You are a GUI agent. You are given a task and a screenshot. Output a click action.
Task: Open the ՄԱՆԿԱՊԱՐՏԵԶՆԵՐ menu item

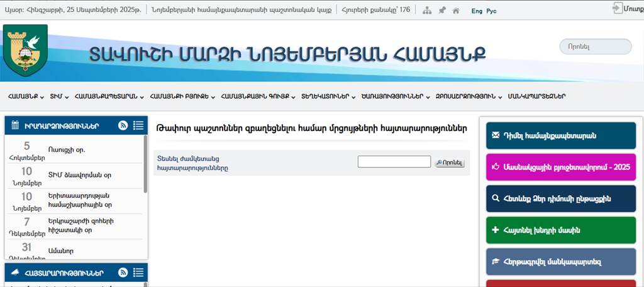tap(536, 96)
